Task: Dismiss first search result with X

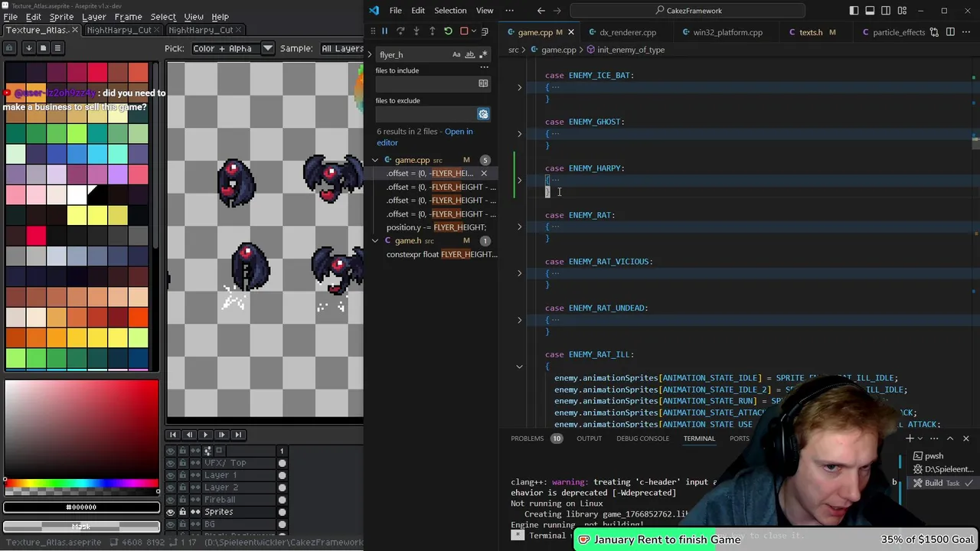Action: click(483, 173)
